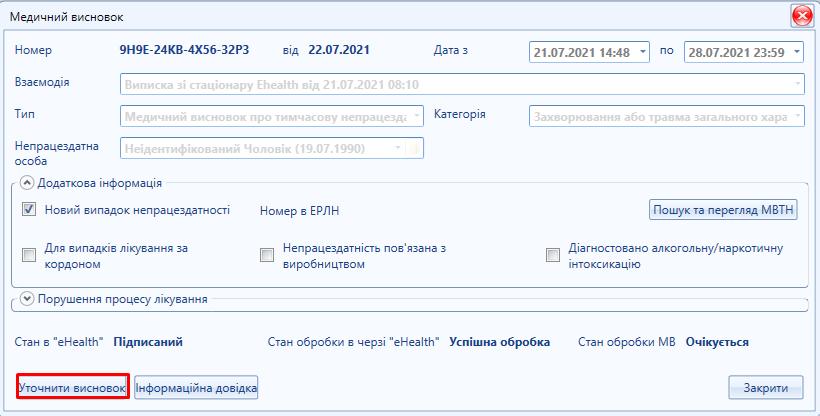Click Пошук та перегляд МВТН button

[x=723, y=210]
